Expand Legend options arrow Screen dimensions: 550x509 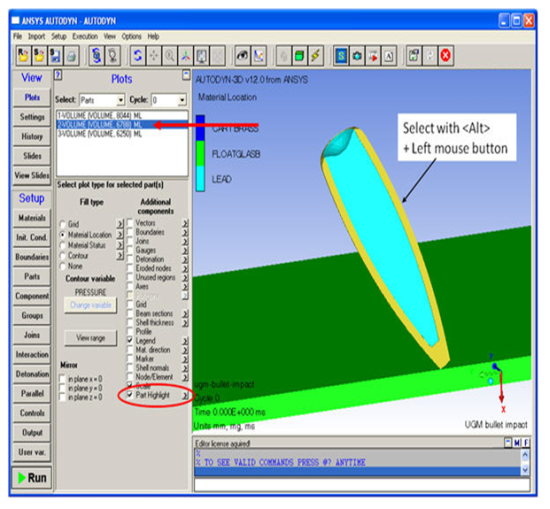pos(185,341)
